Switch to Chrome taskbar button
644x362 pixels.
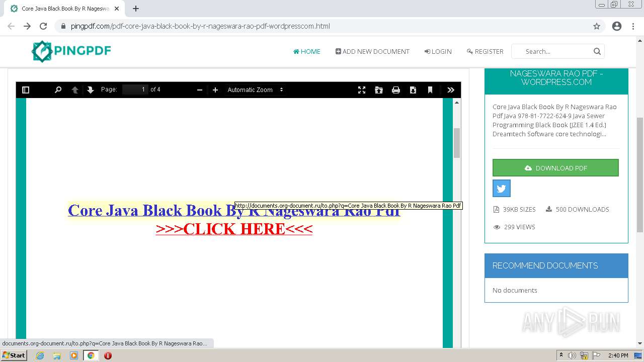[x=91, y=355]
